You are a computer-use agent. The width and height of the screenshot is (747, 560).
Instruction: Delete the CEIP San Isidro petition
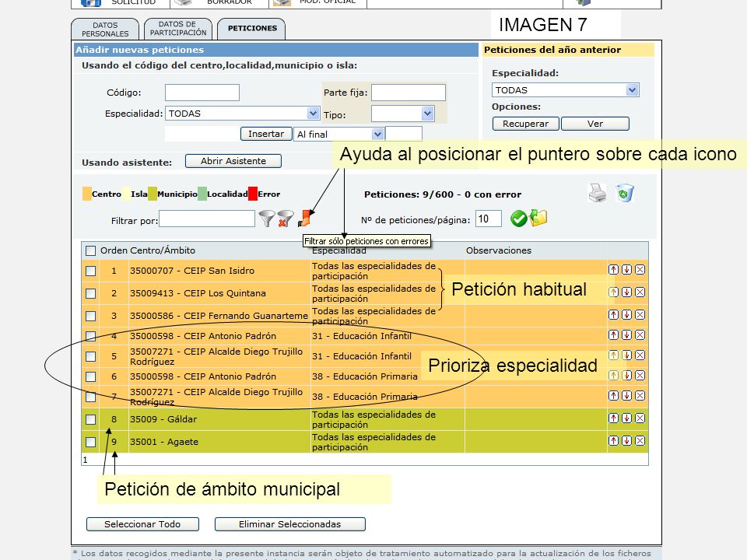click(640, 270)
